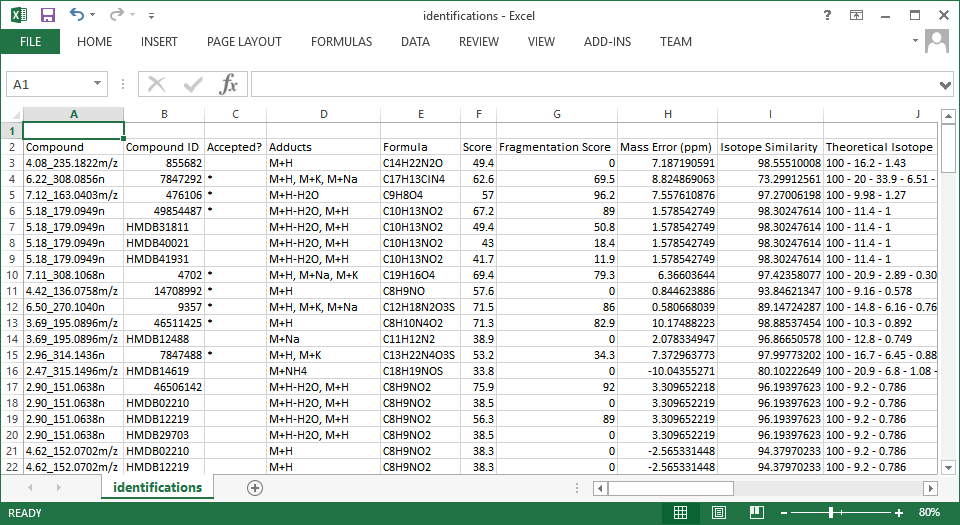Screen dimensions: 960x525
Task: Click the Insert Function fx icon
Action: pos(228,84)
